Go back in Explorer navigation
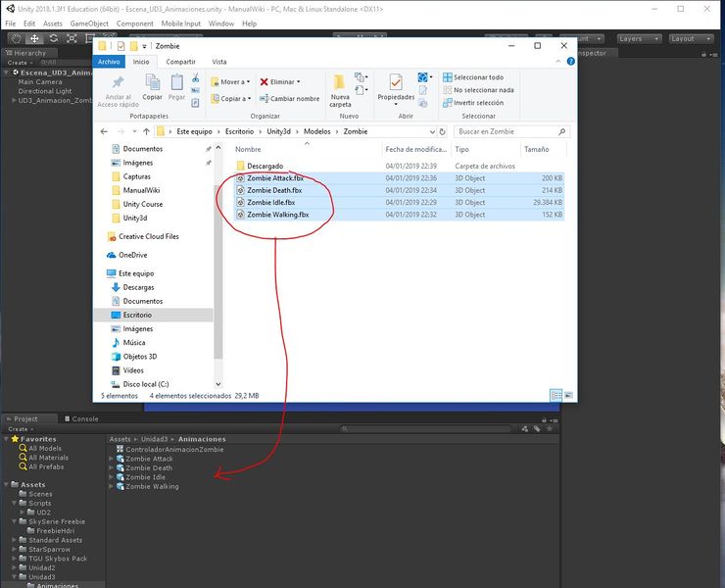The width and height of the screenshot is (725, 588). click(104, 132)
